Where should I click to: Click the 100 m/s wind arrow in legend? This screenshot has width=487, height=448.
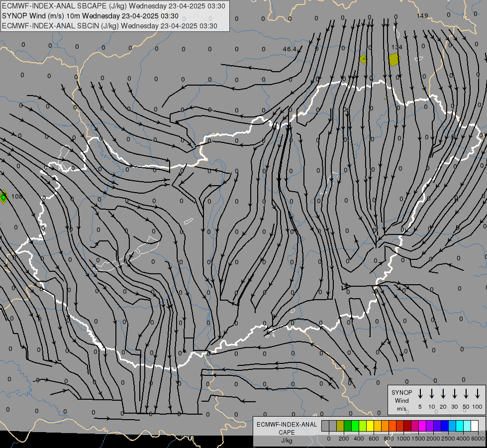tap(478, 393)
